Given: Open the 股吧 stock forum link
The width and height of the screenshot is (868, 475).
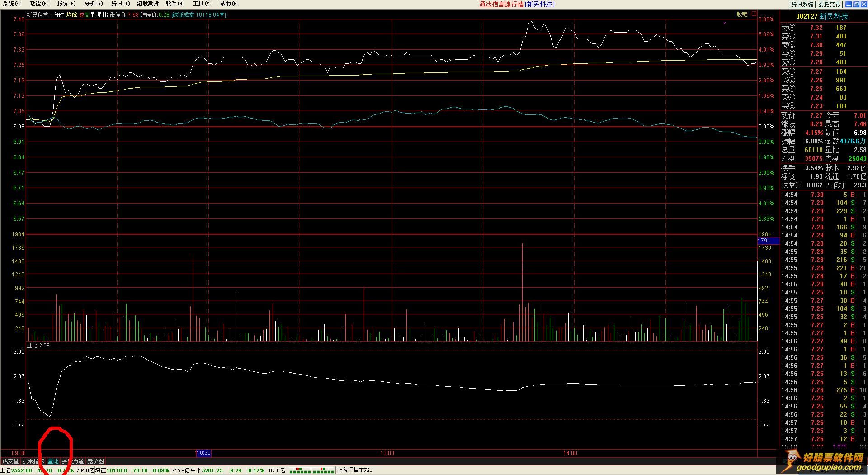Looking at the screenshot, I should coord(742,14).
